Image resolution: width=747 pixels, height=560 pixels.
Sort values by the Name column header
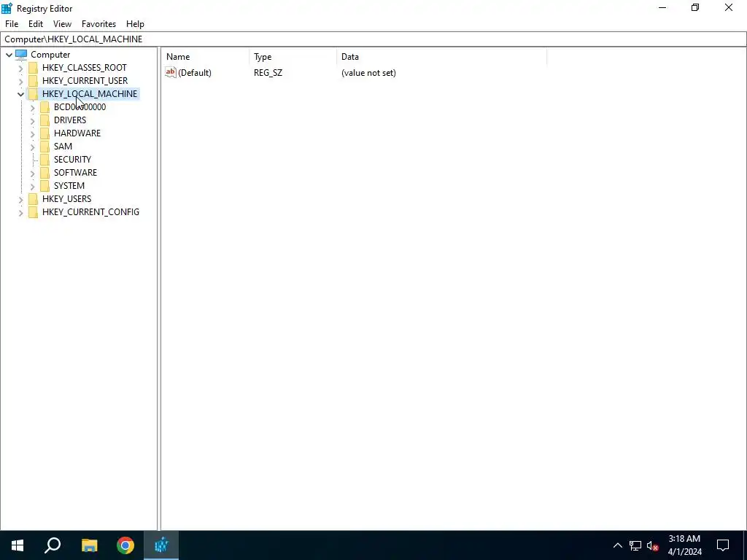click(206, 57)
